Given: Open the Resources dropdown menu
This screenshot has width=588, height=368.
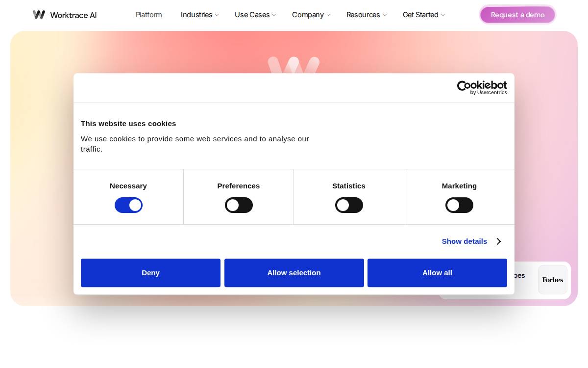Looking at the screenshot, I should point(367,15).
